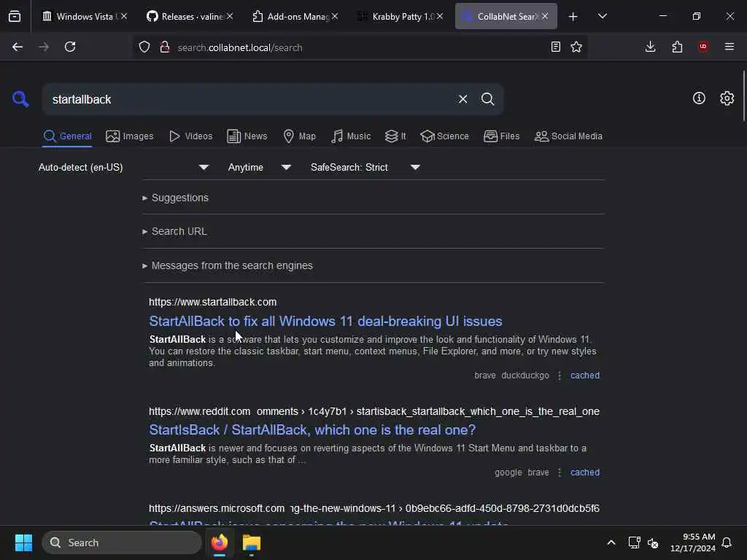
Task: Close the Windows Vista tab
Action: click(x=124, y=16)
